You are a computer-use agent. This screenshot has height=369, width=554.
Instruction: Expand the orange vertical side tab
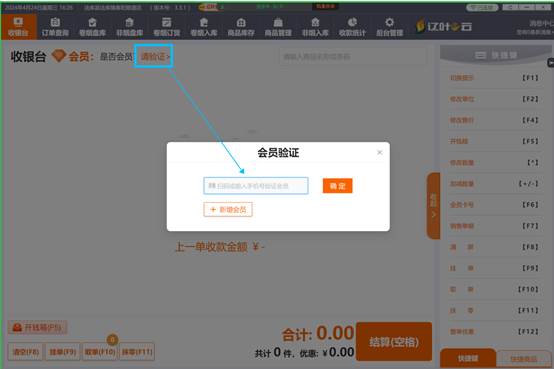pyautogui.click(x=434, y=206)
